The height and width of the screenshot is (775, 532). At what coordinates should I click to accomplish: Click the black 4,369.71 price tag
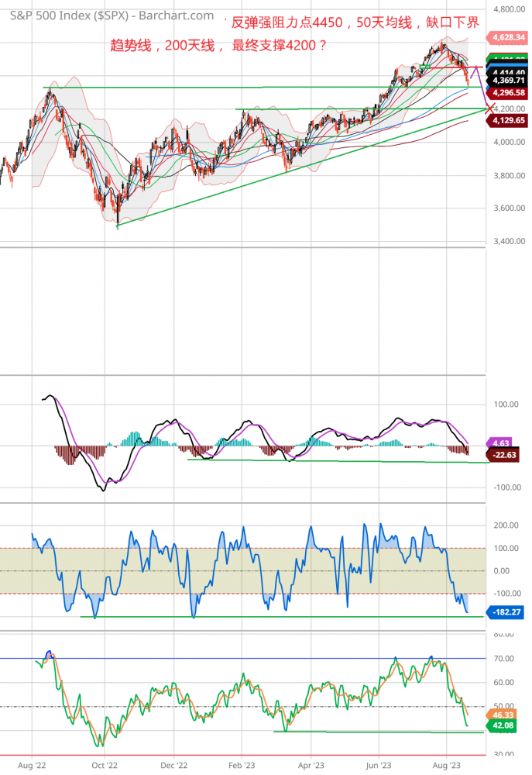click(x=507, y=80)
